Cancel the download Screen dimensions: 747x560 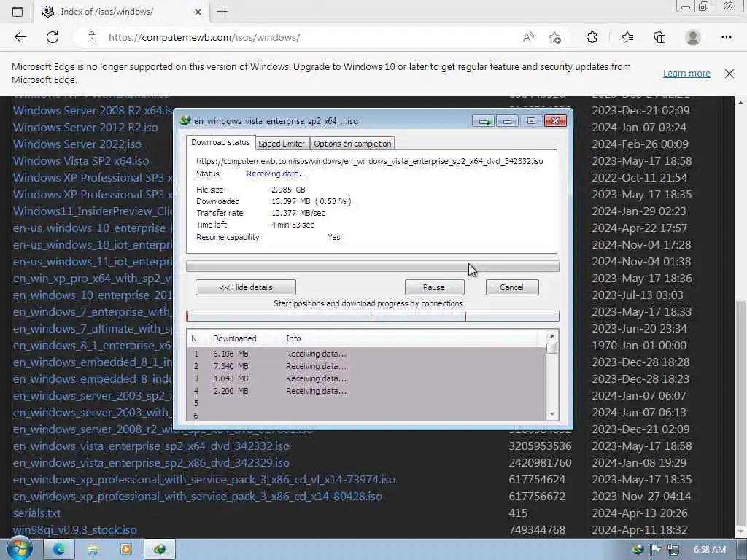[x=511, y=287]
